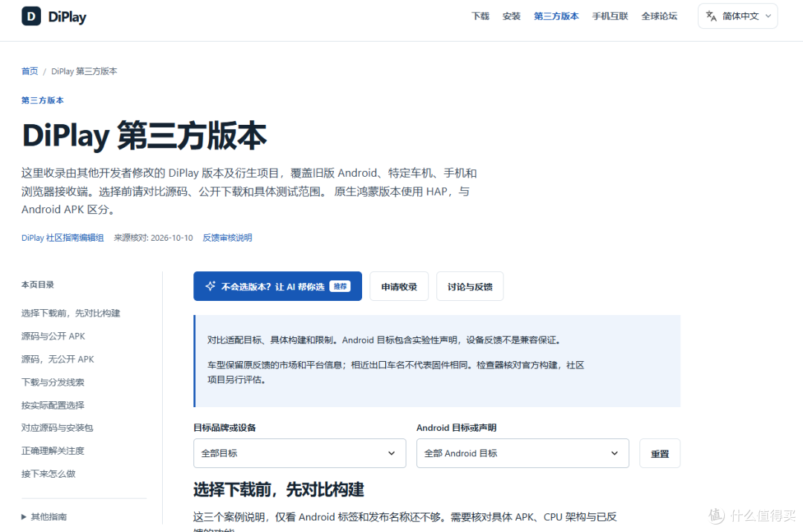Screen dimensions: 803x532
Task: Jump to 下载与分发线索 section
Action: [x=53, y=382]
